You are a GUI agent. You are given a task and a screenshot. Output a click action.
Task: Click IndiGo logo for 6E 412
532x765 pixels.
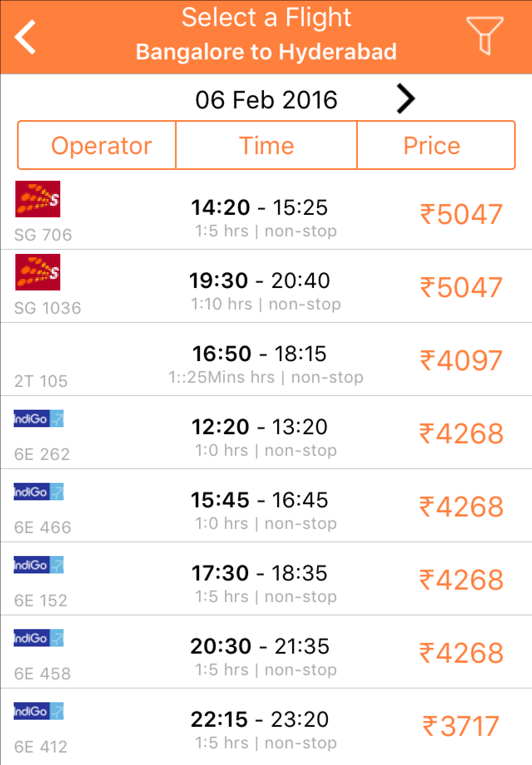[x=39, y=711]
